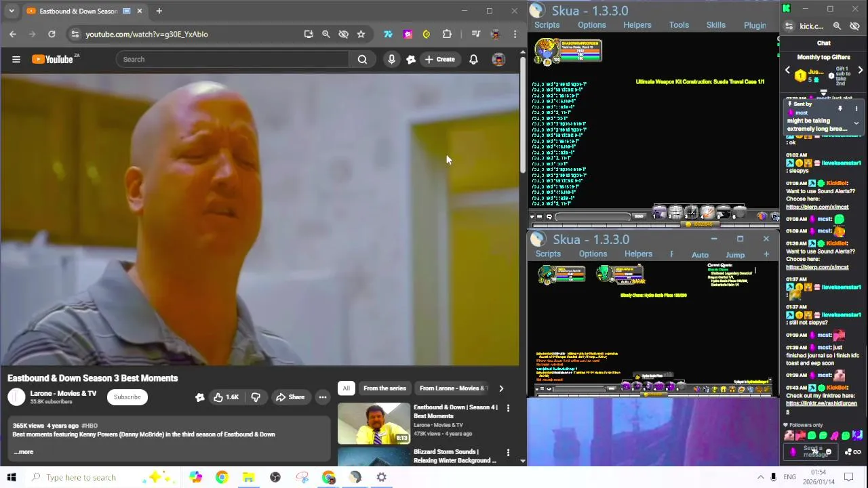
Task: Open the Windows Start menu
Action: tap(12, 477)
